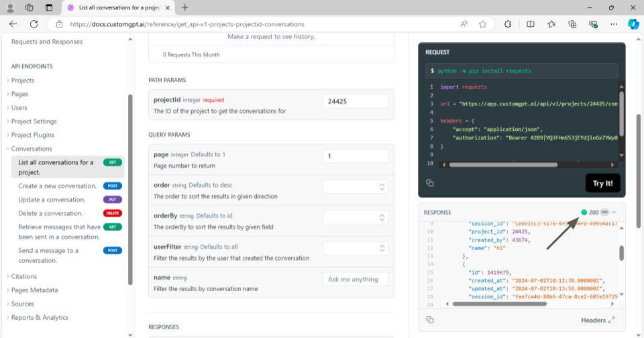Image resolution: width=644 pixels, height=338 pixels.
Task: Open the userFilter parameter dropdown
Action: [x=356, y=248]
